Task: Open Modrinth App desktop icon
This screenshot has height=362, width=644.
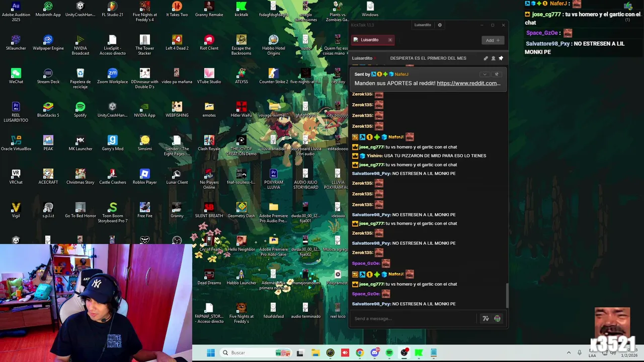Action: tap(48, 10)
